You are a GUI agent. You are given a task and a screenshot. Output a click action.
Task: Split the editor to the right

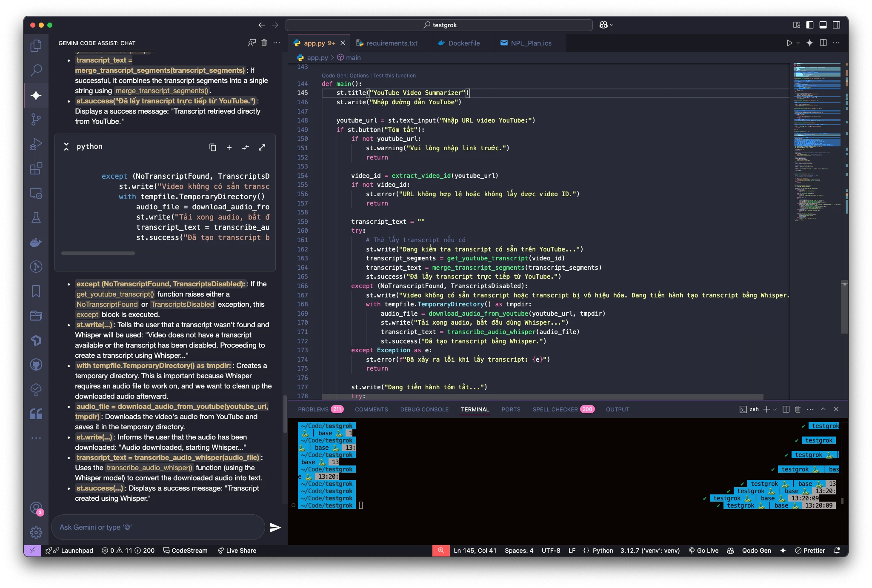point(823,43)
